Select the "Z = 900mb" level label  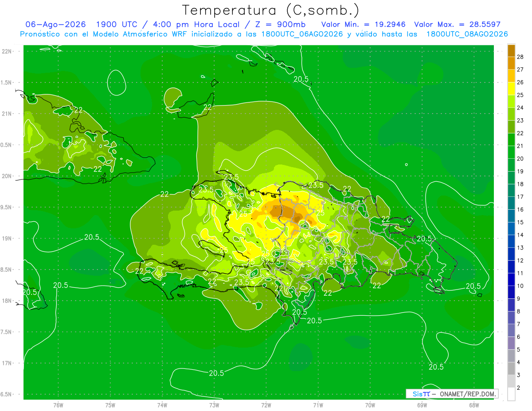[280, 24]
